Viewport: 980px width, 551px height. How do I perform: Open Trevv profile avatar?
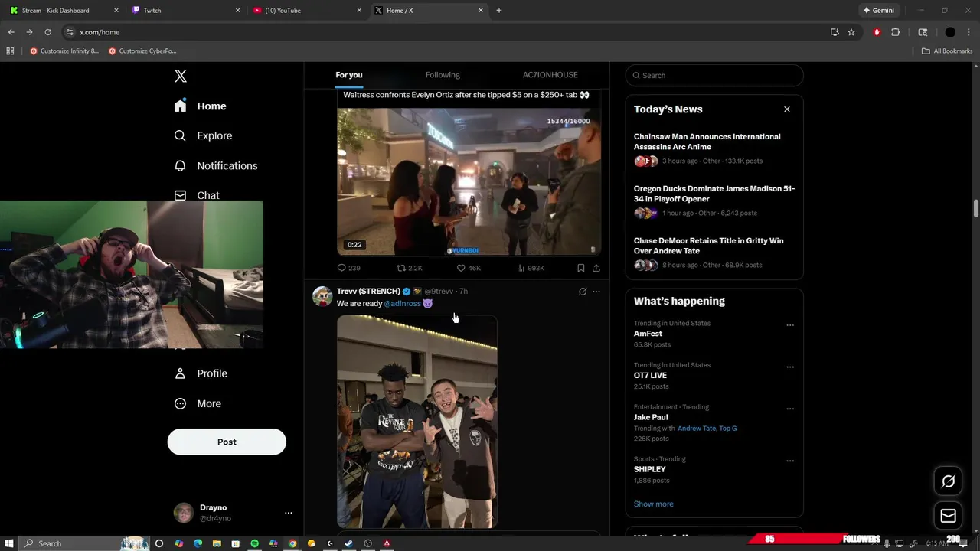pyautogui.click(x=322, y=296)
